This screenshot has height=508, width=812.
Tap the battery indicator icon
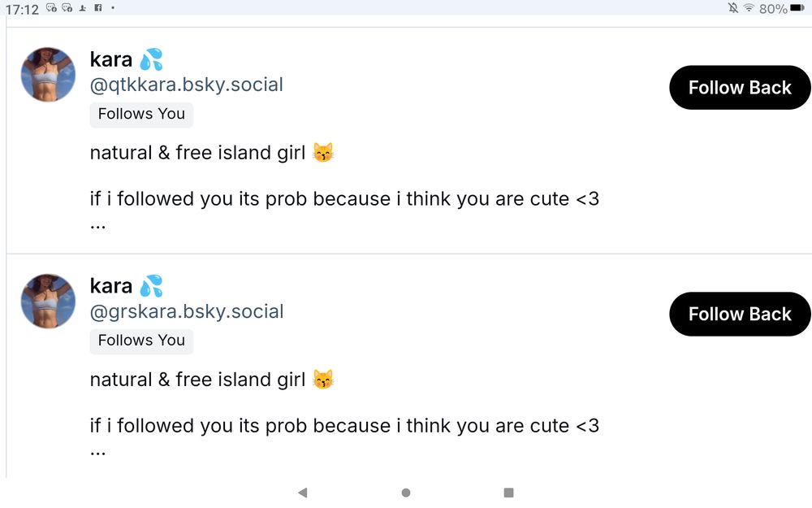[797, 8]
